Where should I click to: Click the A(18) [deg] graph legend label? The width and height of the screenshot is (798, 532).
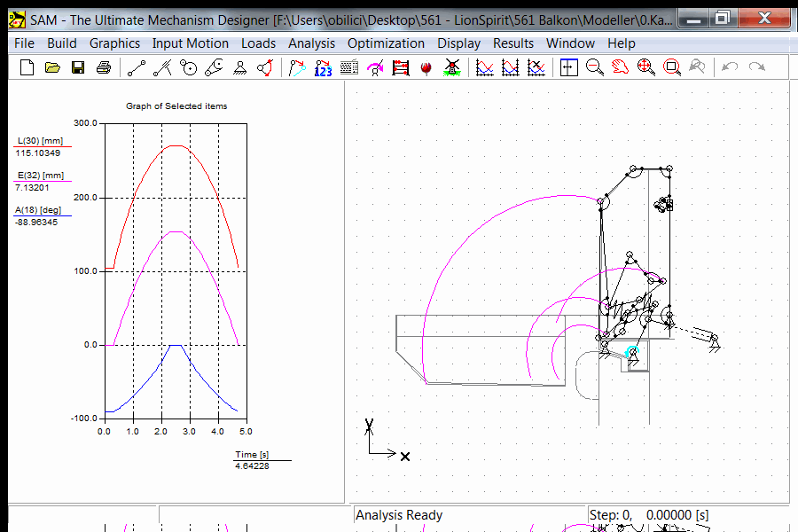[x=39, y=209]
